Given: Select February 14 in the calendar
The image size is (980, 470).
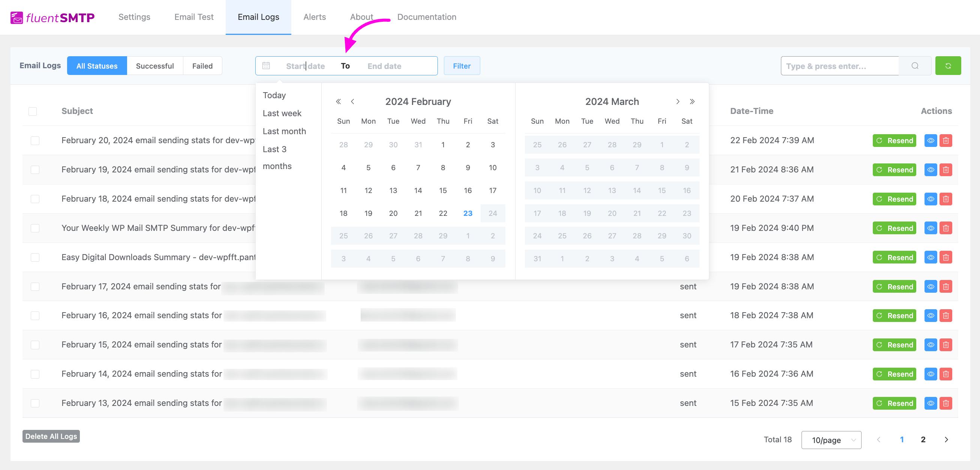Looking at the screenshot, I should pyautogui.click(x=418, y=190).
